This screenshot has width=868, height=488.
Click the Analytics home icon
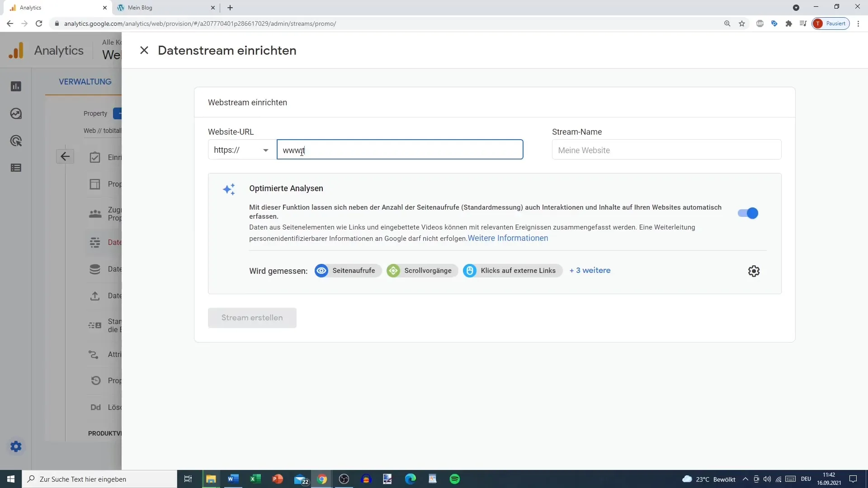pos(16,51)
